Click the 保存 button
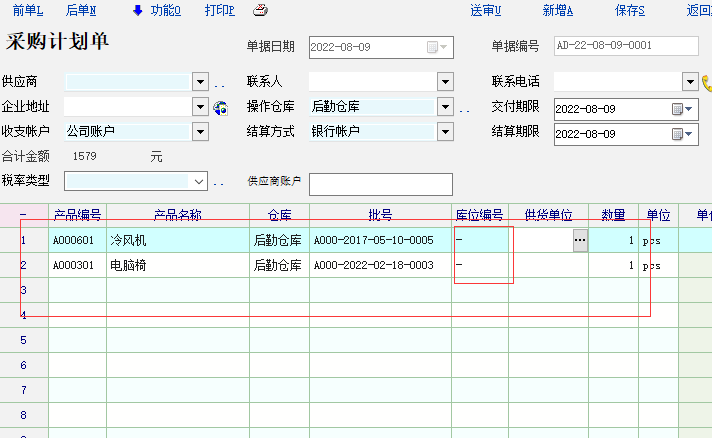 tap(629, 11)
